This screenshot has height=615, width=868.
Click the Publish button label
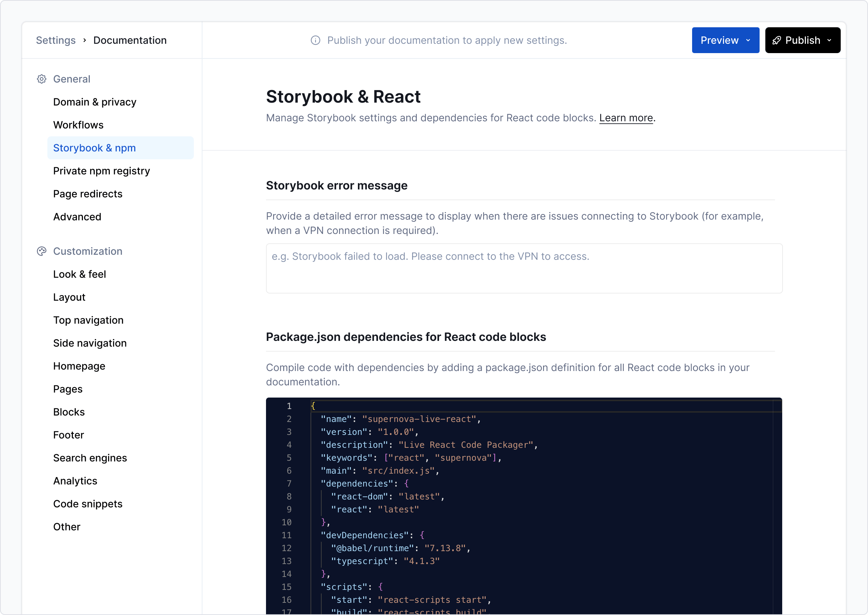coord(802,40)
